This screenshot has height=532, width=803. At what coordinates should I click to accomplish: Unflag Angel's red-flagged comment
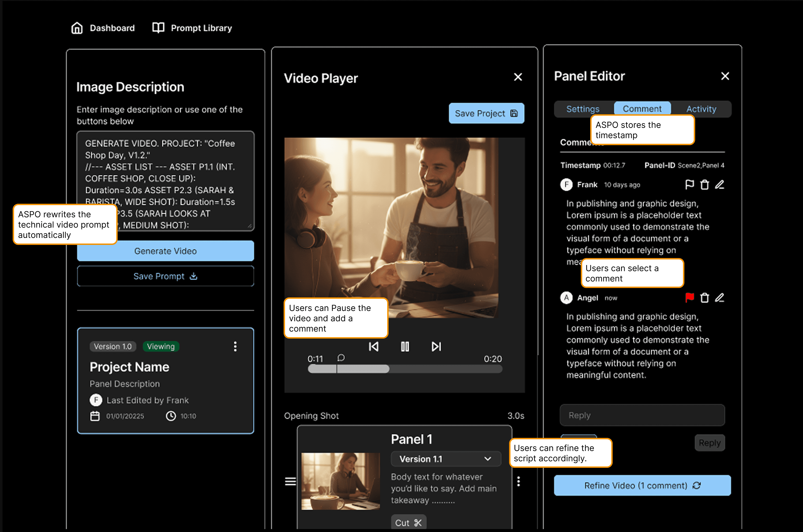click(x=690, y=298)
